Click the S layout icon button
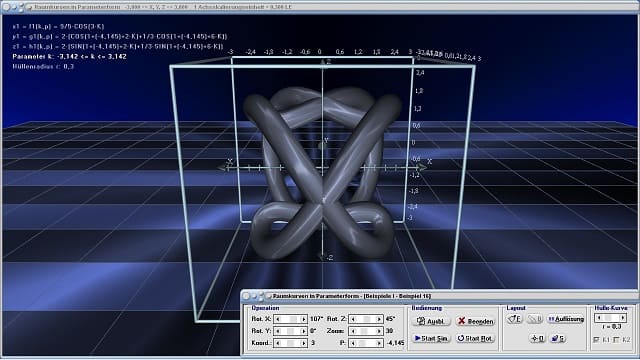Viewport: 640px width, 360px height. tap(558, 338)
